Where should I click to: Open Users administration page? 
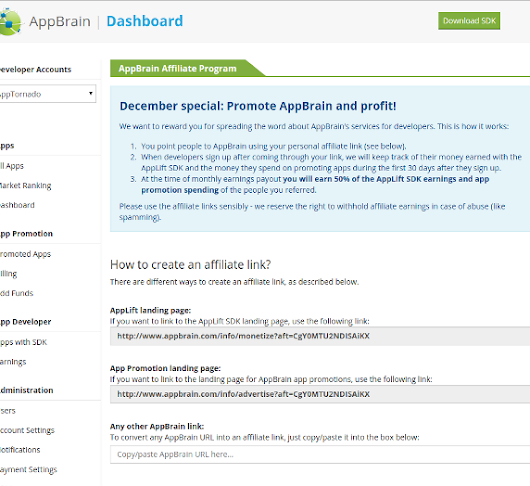coord(8,411)
